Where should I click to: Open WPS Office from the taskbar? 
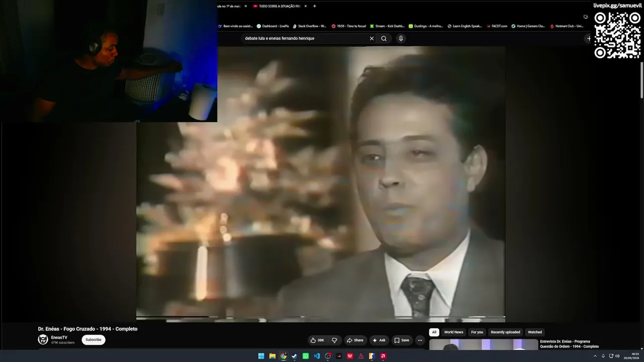point(350,356)
